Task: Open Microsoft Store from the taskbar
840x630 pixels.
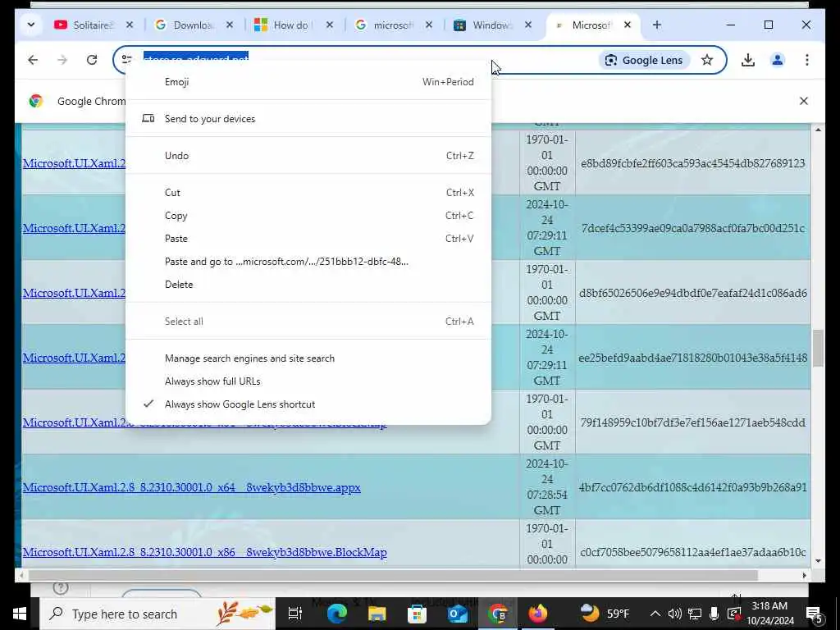Action: (417, 614)
